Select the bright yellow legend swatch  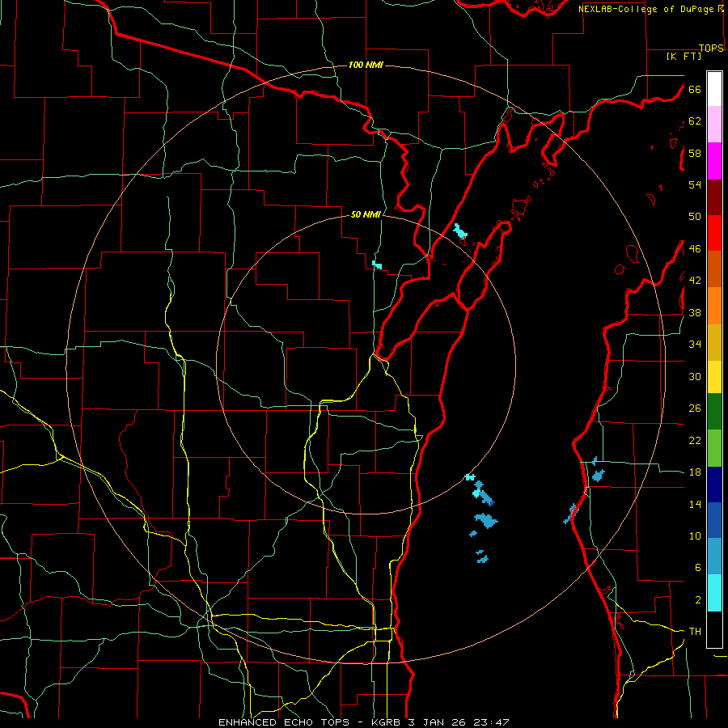[714, 376]
